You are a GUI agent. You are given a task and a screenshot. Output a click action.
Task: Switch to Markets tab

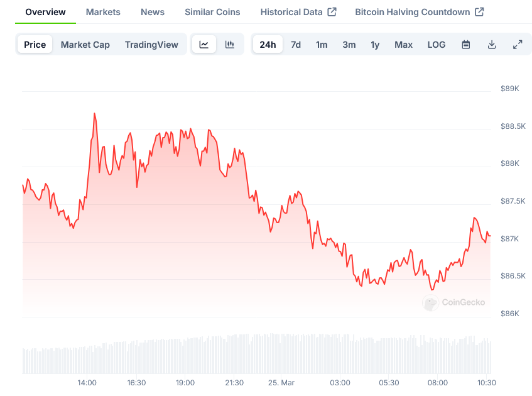pyautogui.click(x=103, y=12)
